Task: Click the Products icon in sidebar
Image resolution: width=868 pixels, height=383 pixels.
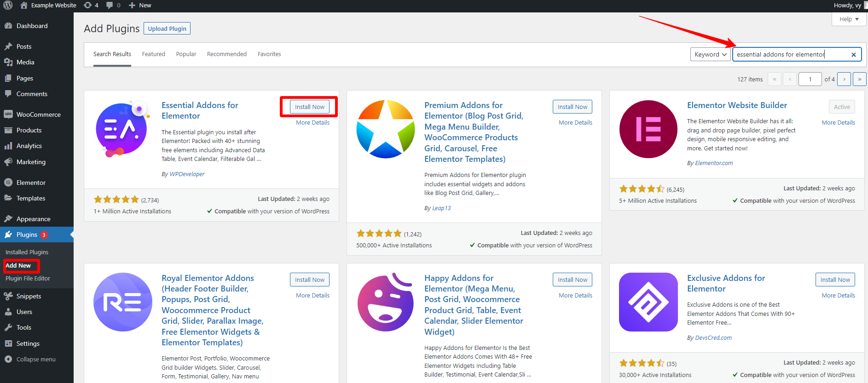Action: (x=8, y=130)
